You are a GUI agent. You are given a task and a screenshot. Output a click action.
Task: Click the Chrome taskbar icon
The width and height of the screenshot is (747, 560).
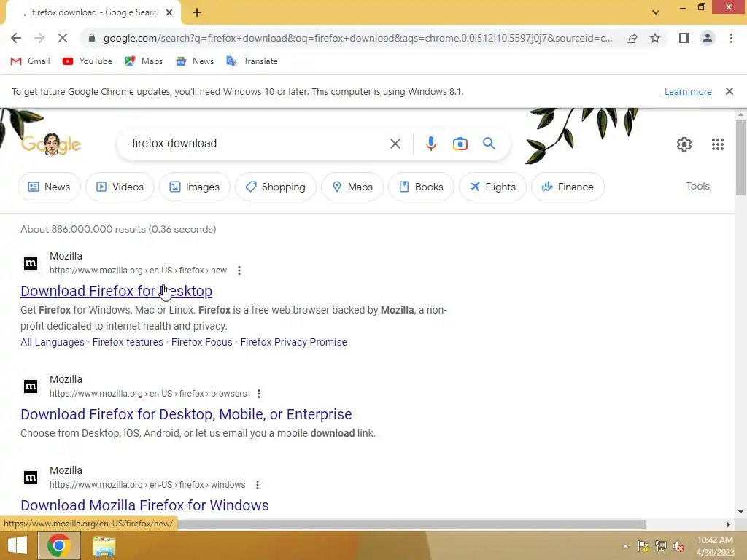(x=59, y=545)
